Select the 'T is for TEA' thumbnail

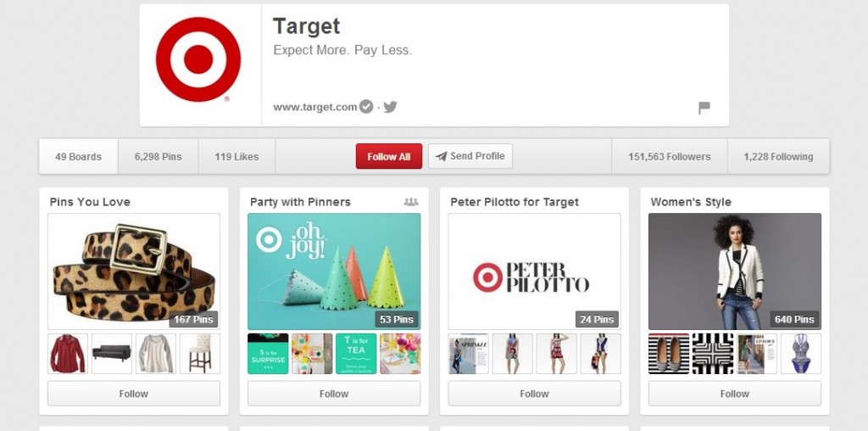tap(356, 354)
